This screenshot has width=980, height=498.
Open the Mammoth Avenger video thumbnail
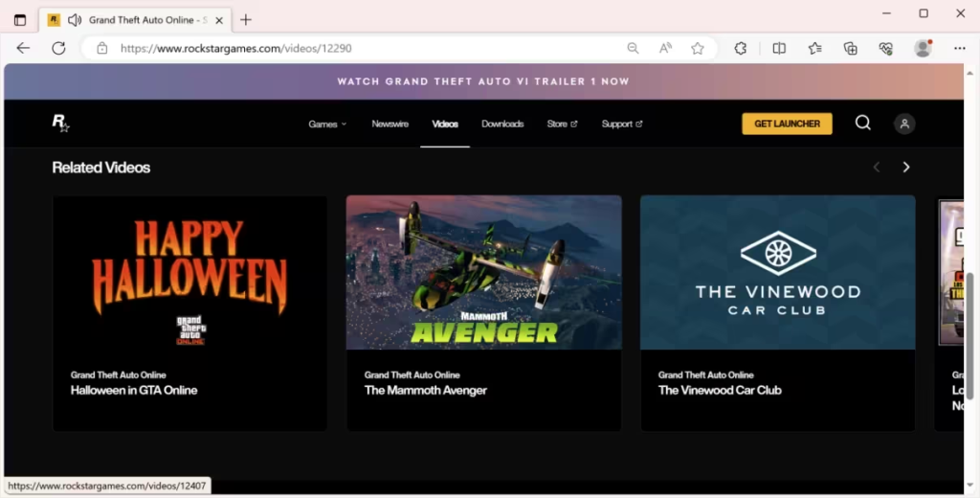point(483,272)
